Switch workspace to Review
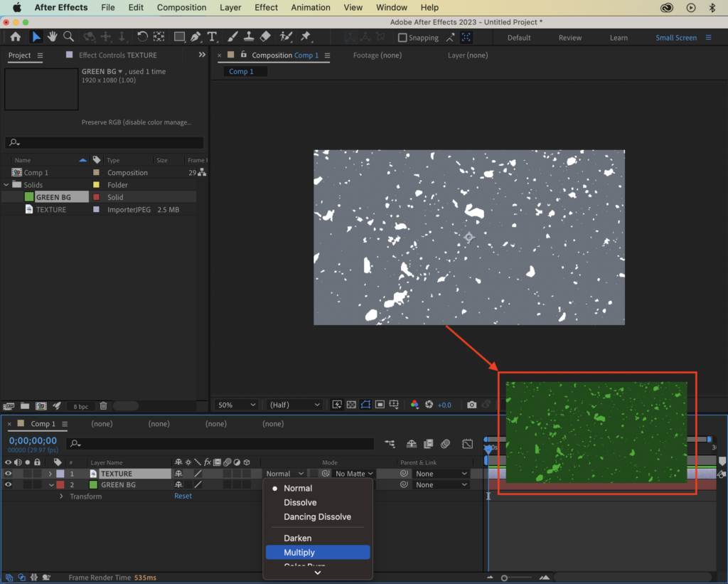Viewport: 728px width, 584px height. click(x=569, y=37)
